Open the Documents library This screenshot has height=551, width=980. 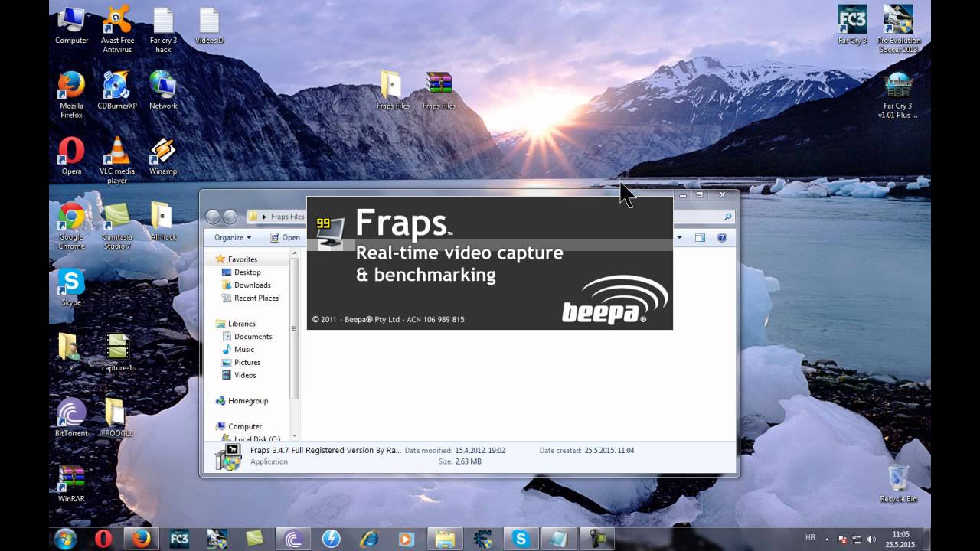click(247, 337)
